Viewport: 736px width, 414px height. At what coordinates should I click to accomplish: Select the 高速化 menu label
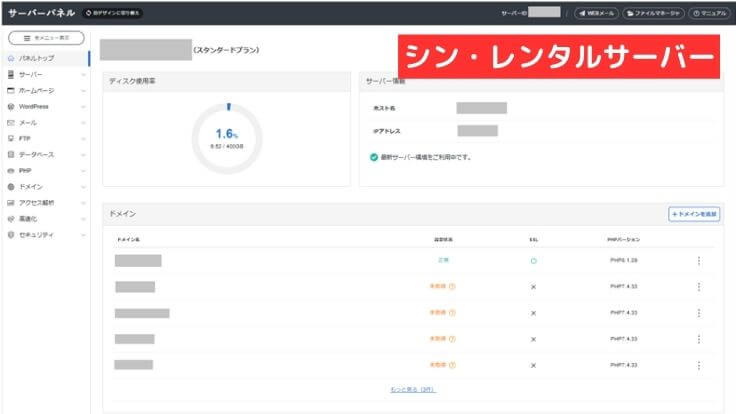(x=28, y=219)
